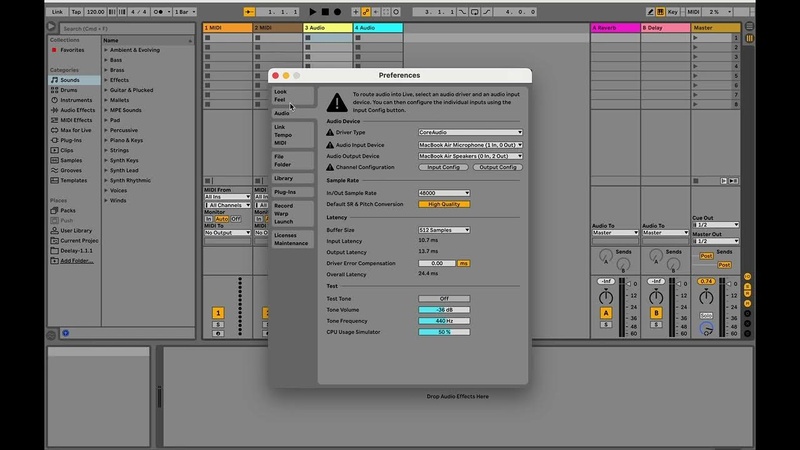This screenshot has width=800, height=450.
Task: Open File Folder preferences tab
Action: point(292,161)
